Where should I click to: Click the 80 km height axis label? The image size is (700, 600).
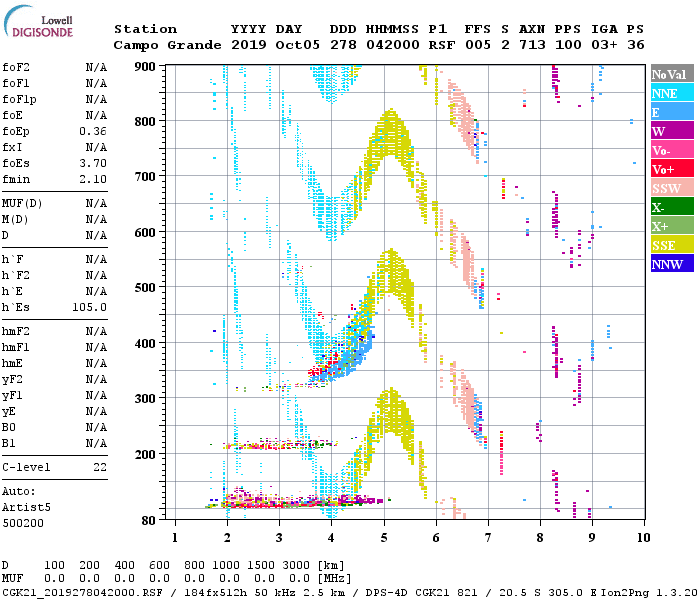pyautogui.click(x=149, y=521)
